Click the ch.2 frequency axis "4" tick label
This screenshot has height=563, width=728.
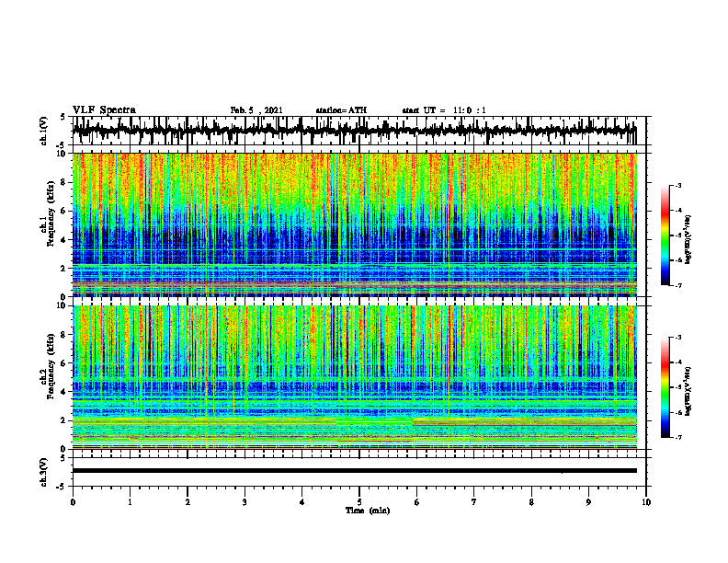pyautogui.click(x=65, y=392)
